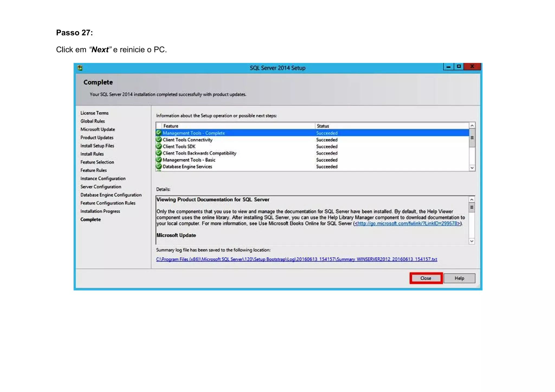This screenshot has width=555, height=392.
Task: Click Microsoft Update step in sidebar
Action: pyautogui.click(x=98, y=129)
